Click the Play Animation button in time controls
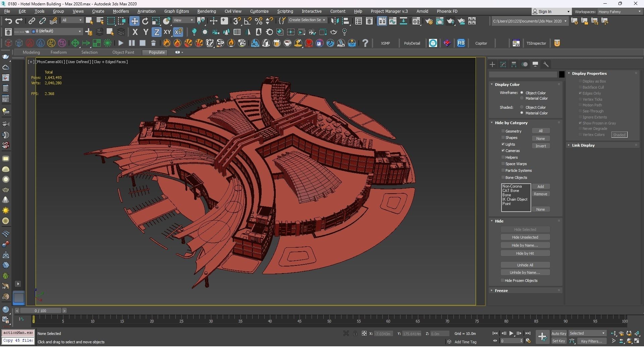The width and height of the screenshot is (644, 349). 512,333
